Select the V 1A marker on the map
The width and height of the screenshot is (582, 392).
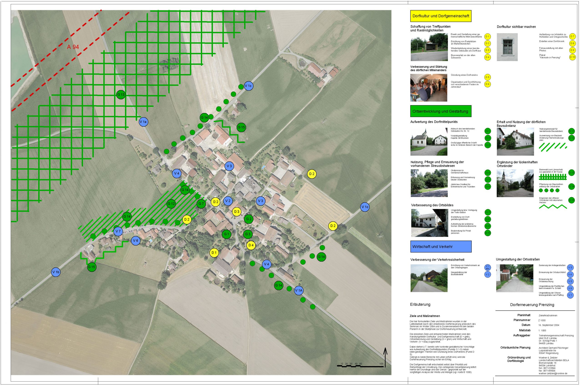299,291
